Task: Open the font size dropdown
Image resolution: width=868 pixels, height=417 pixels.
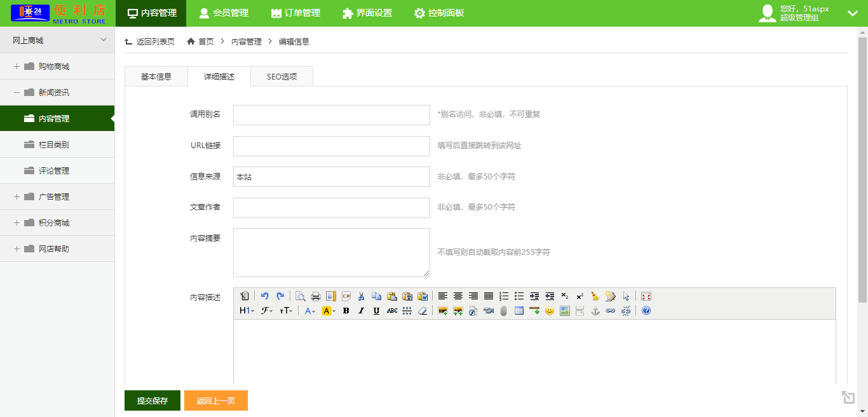Action: click(286, 311)
